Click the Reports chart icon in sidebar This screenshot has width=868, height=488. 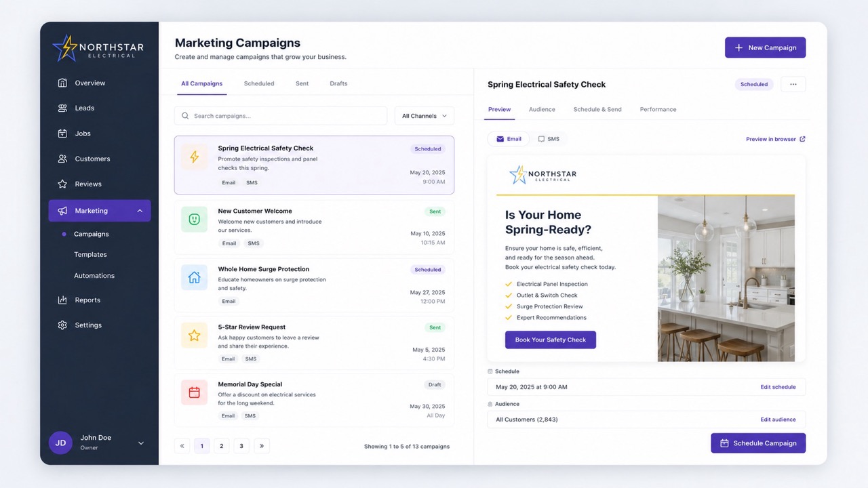62,300
